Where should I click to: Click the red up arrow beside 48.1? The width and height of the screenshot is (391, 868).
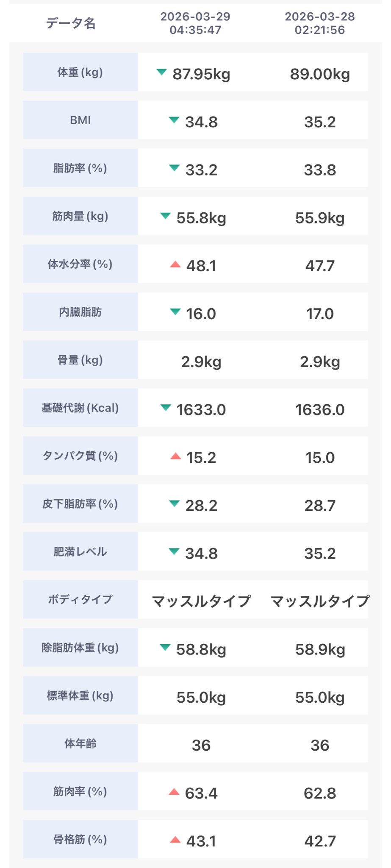[x=175, y=264]
